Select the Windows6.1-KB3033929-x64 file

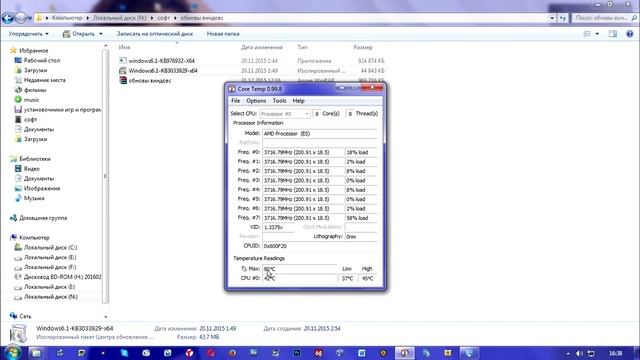[x=163, y=71]
